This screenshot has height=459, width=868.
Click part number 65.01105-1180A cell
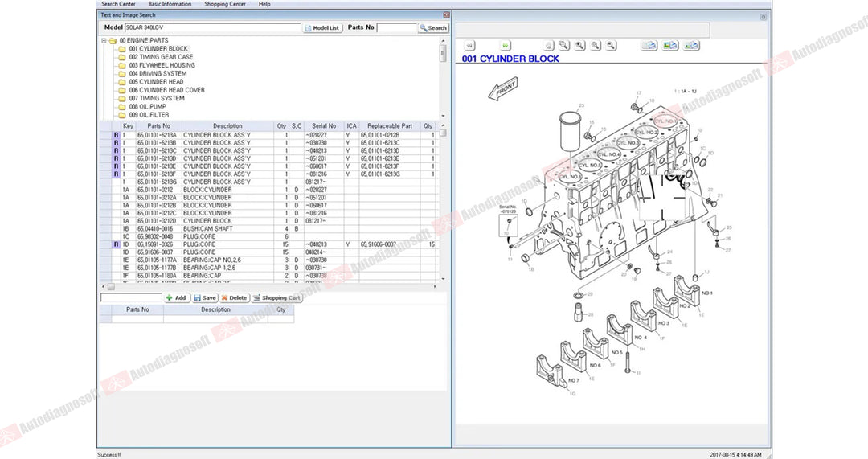coord(158,275)
